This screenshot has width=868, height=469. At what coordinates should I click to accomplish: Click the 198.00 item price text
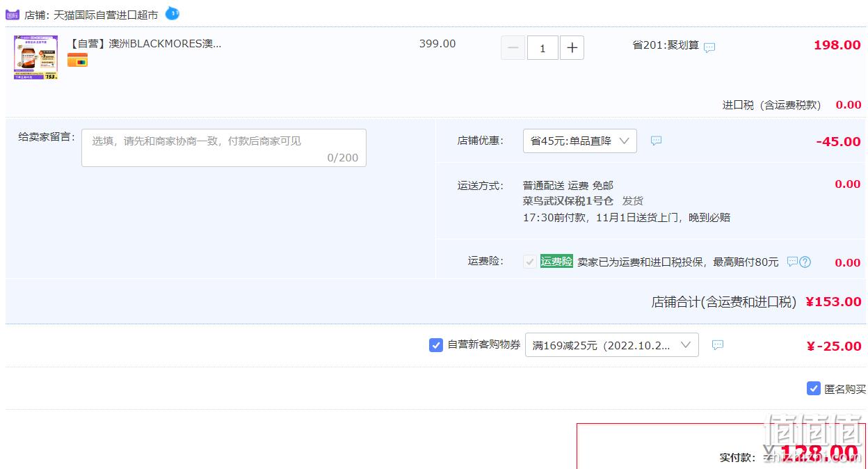pyautogui.click(x=837, y=45)
